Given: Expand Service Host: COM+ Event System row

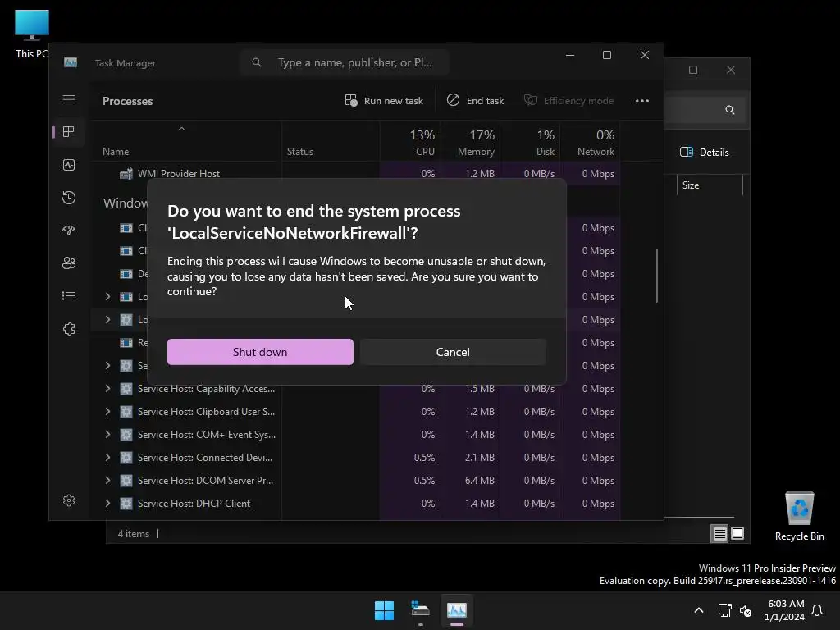Looking at the screenshot, I should pos(107,435).
